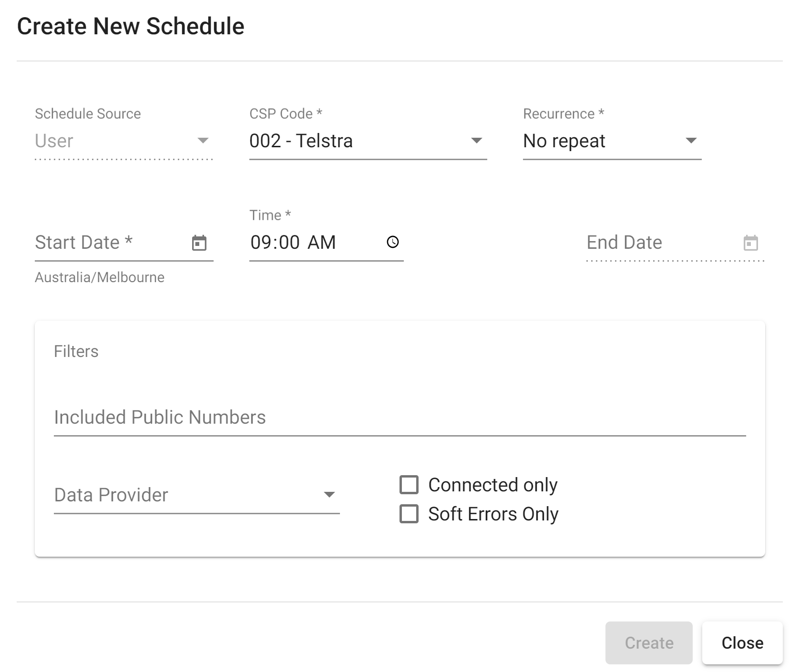This screenshot has height=672, width=789.
Task: Click the Schedule Source dropdown arrow
Action: 203,141
